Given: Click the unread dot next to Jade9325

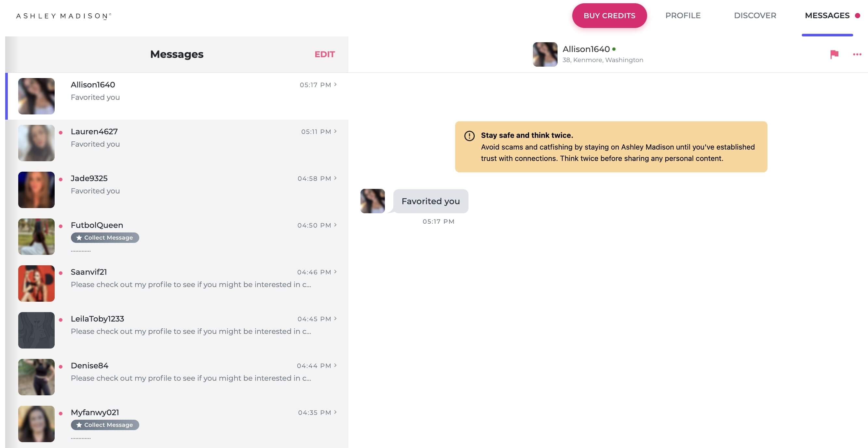Looking at the screenshot, I should [61, 178].
